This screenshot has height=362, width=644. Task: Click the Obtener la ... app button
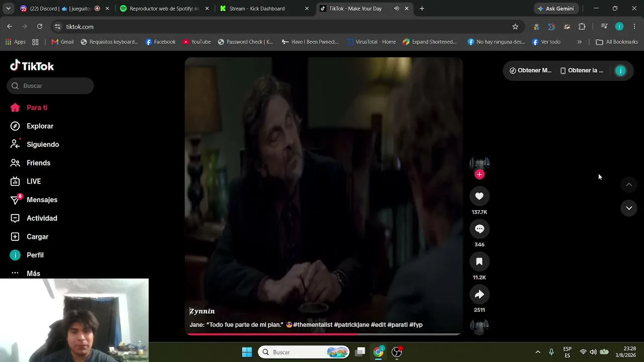[x=582, y=70]
